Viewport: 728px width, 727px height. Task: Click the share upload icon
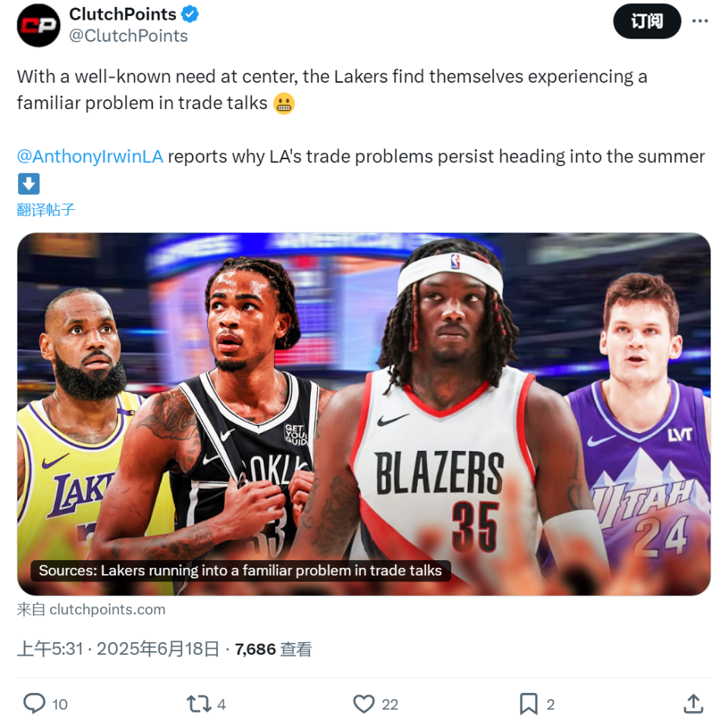tap(694, 703)
